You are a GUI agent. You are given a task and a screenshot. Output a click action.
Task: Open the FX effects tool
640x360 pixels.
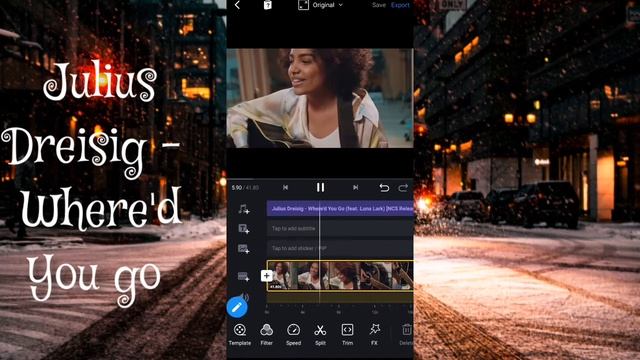coord(374,334)
